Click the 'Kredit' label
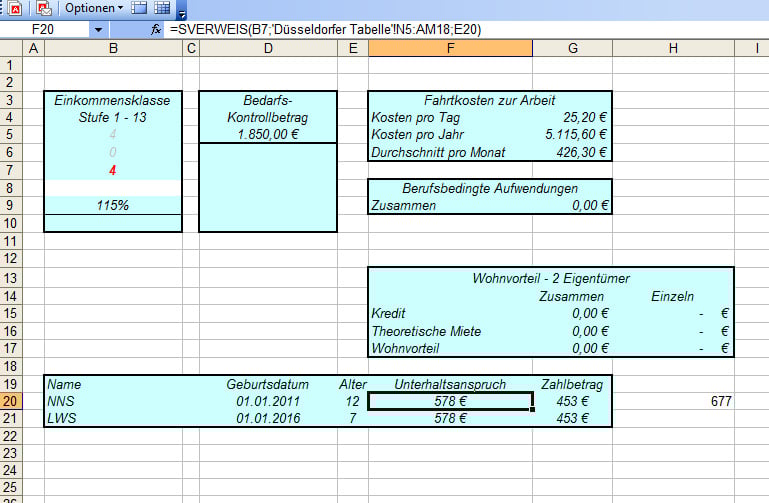 pyautogui.click(x=388, y=313)
